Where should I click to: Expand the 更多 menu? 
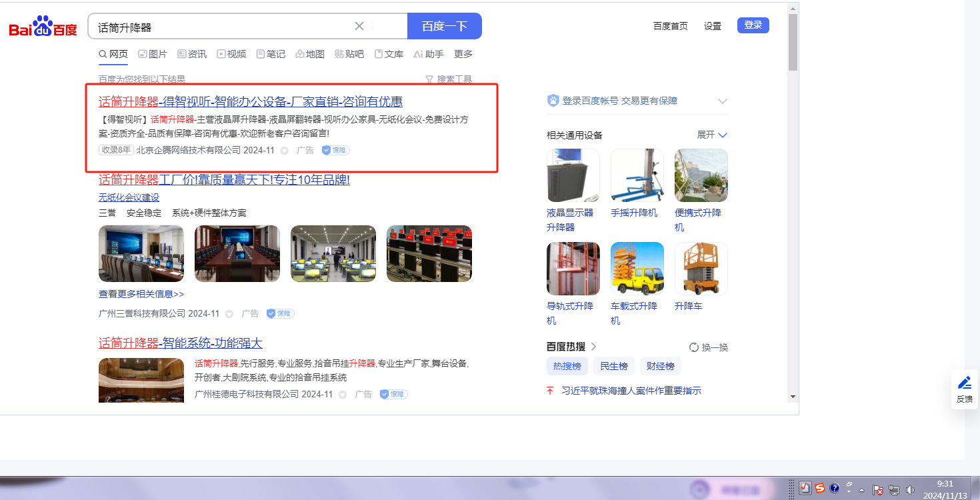click(463, 54)
